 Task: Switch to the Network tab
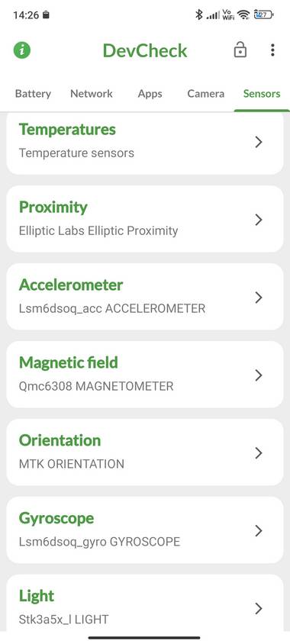92,94
